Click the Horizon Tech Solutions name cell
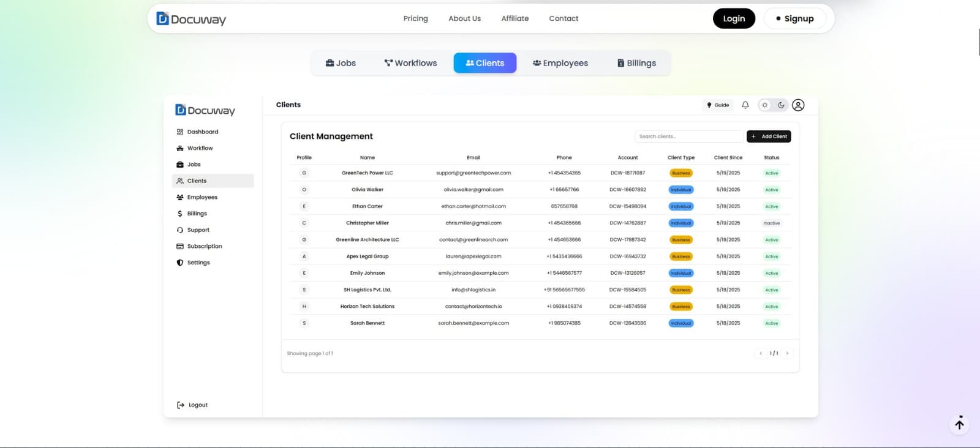 pyautogui.click(x=367, y=307)
